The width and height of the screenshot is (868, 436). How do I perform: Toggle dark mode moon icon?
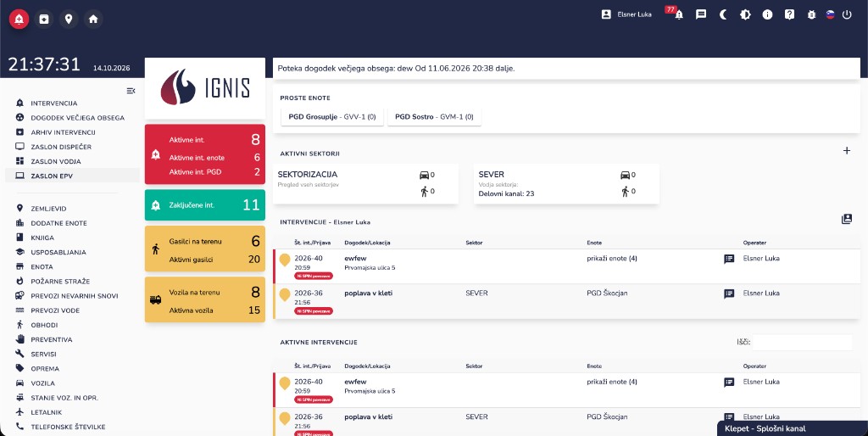click(723, 14)
